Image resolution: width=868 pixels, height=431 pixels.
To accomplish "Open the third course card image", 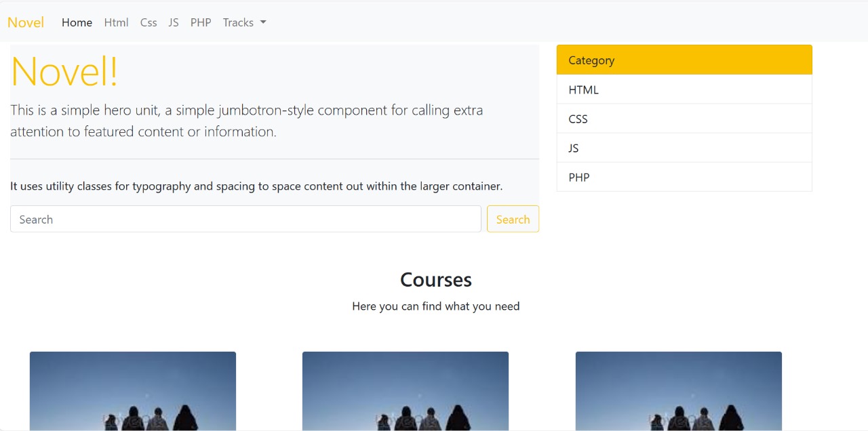I will click(x=679, y=391).
